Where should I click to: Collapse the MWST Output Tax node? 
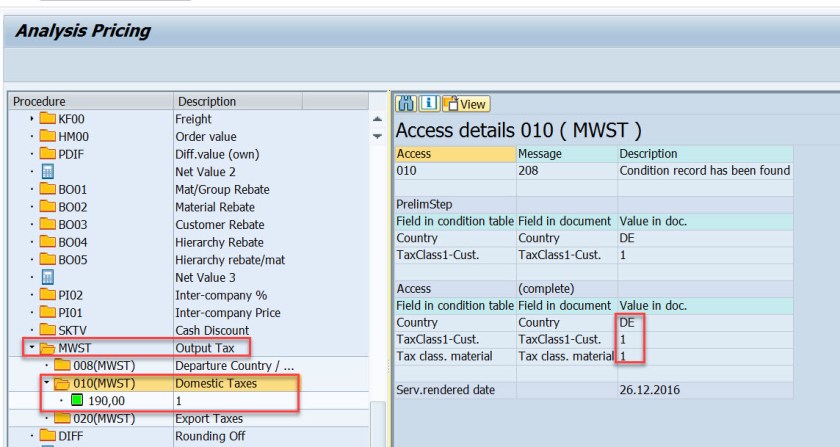tap(34, 347)
